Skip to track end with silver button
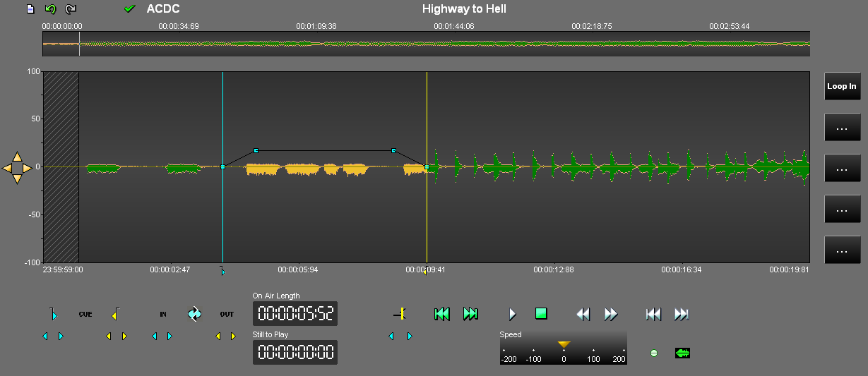This screenshot has height=376, width=868. point(682,314)
